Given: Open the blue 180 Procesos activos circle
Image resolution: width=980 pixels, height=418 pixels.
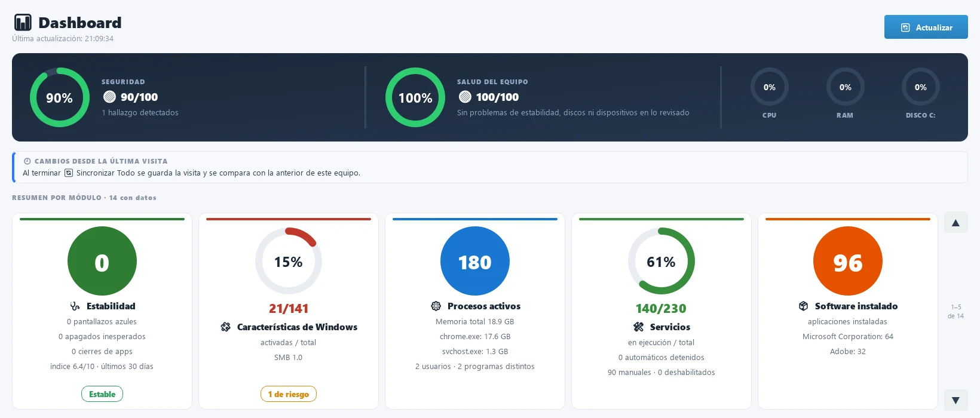Looking at the screenshot, I should point(475,261).
